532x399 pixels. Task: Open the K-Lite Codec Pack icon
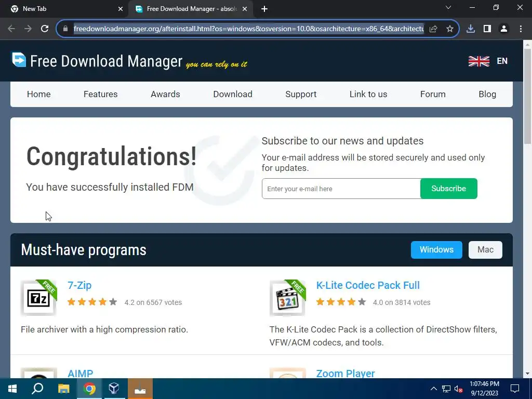coord(287,298)
